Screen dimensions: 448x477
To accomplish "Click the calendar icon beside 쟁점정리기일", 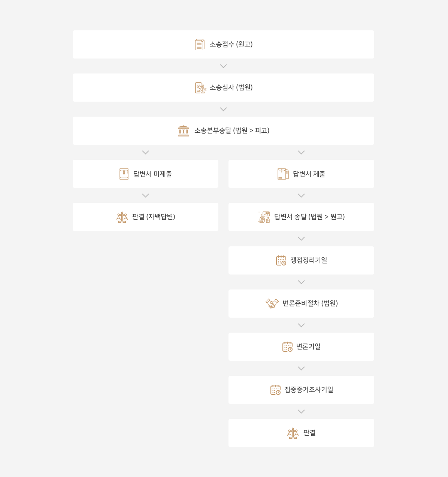I will point(281,260).
